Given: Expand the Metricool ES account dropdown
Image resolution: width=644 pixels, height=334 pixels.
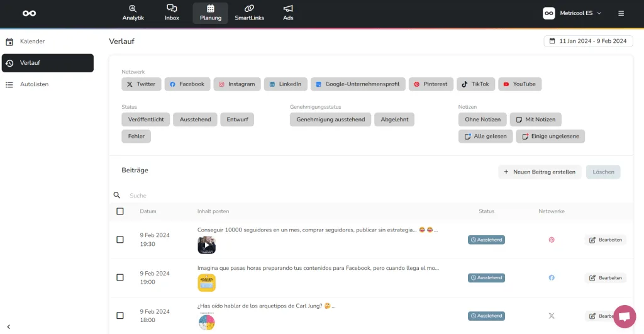Looking at the screenshot, I should click(572, 13).
